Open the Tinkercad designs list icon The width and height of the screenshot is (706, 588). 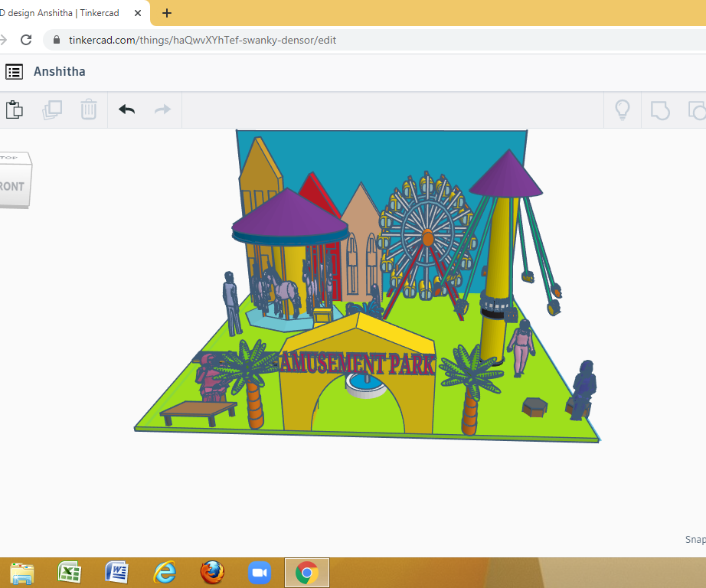pos(14,71)
